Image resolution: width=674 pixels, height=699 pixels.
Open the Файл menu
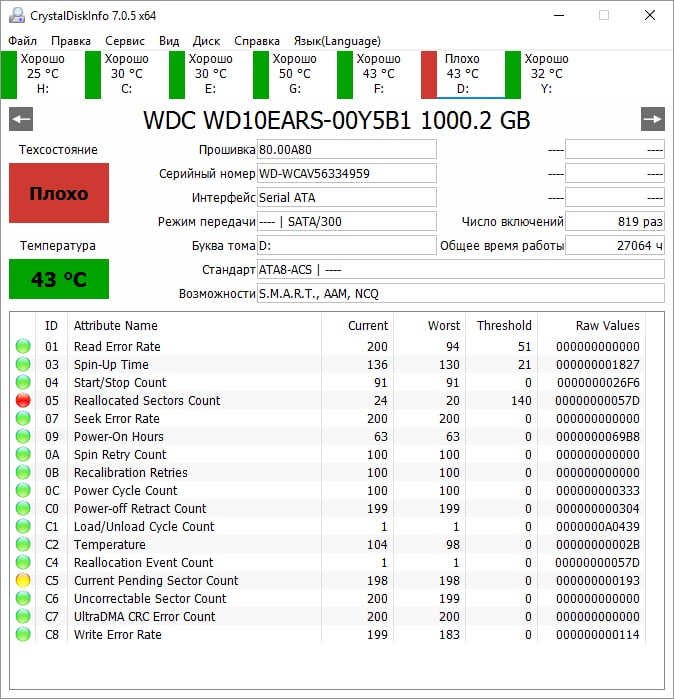22,41
